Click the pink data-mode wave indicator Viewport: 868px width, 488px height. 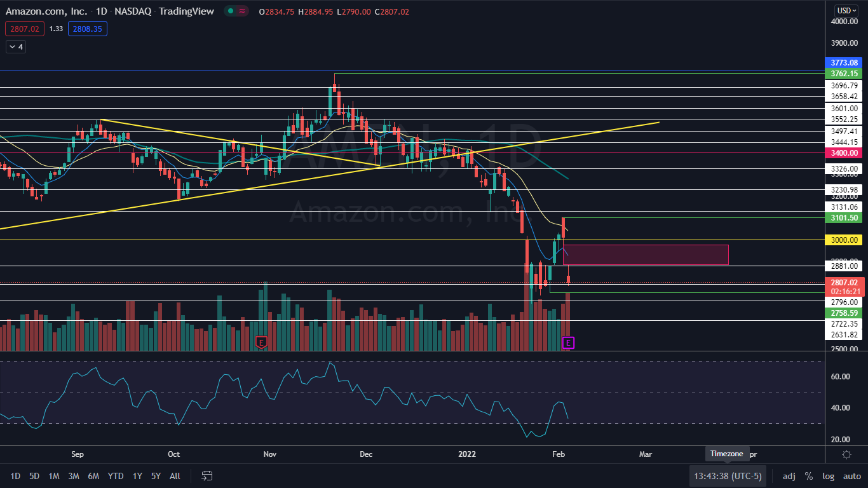[x=241, y=11]
